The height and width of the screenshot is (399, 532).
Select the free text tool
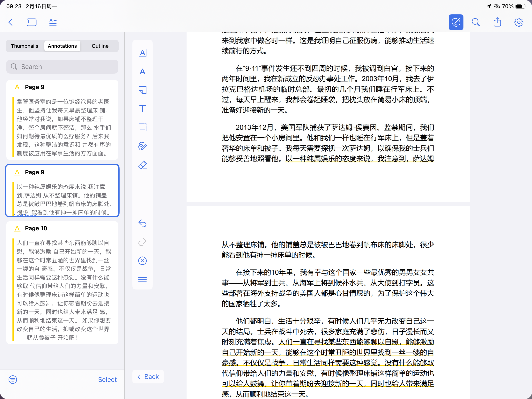click(x=142, y=109)
